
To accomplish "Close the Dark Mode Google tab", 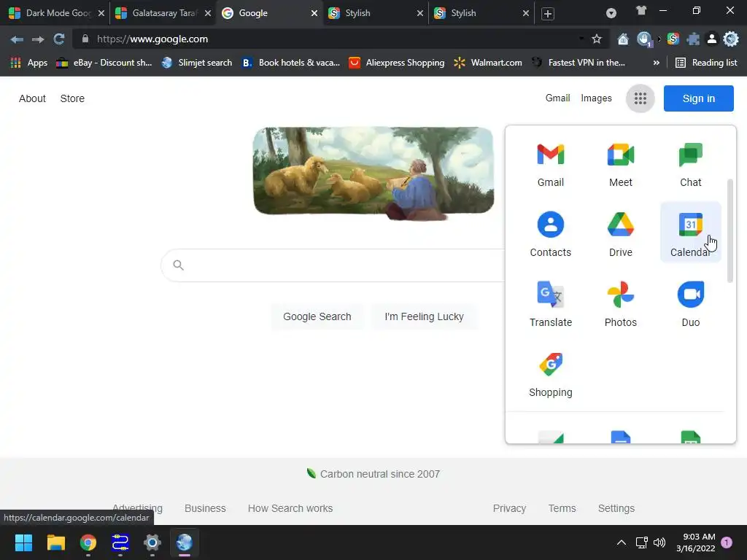I will (101, 13).
